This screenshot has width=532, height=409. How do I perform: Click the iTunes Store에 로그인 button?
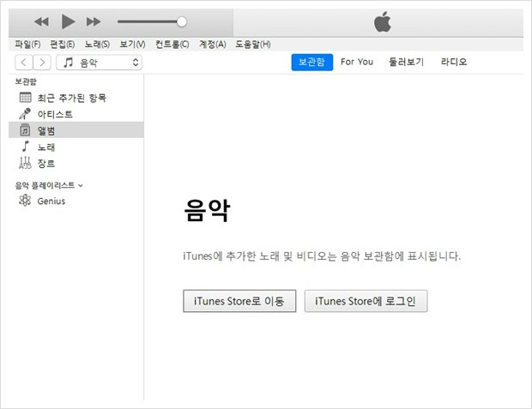click(x=366, y=301)
